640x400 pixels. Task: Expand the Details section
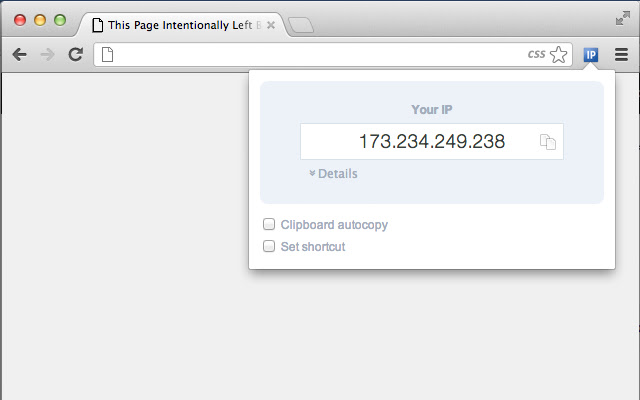334,174
